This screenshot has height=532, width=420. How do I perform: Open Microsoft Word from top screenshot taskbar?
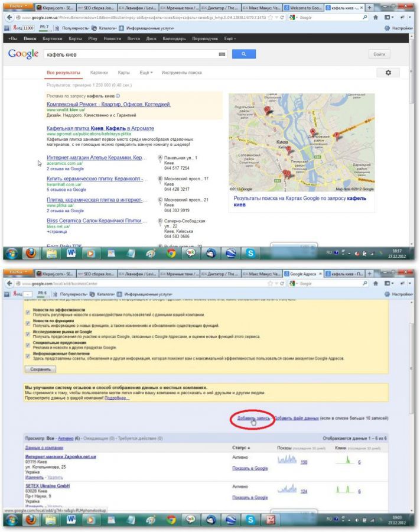71,253
